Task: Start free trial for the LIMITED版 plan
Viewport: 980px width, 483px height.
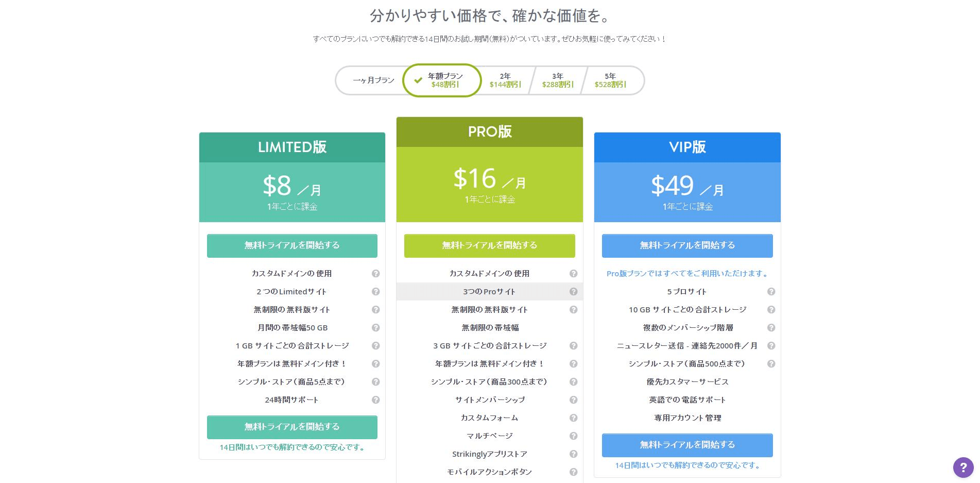Action: 291,246
